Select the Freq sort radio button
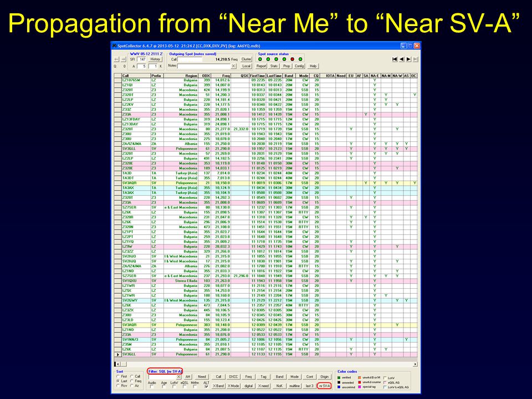 pos(132,381)
